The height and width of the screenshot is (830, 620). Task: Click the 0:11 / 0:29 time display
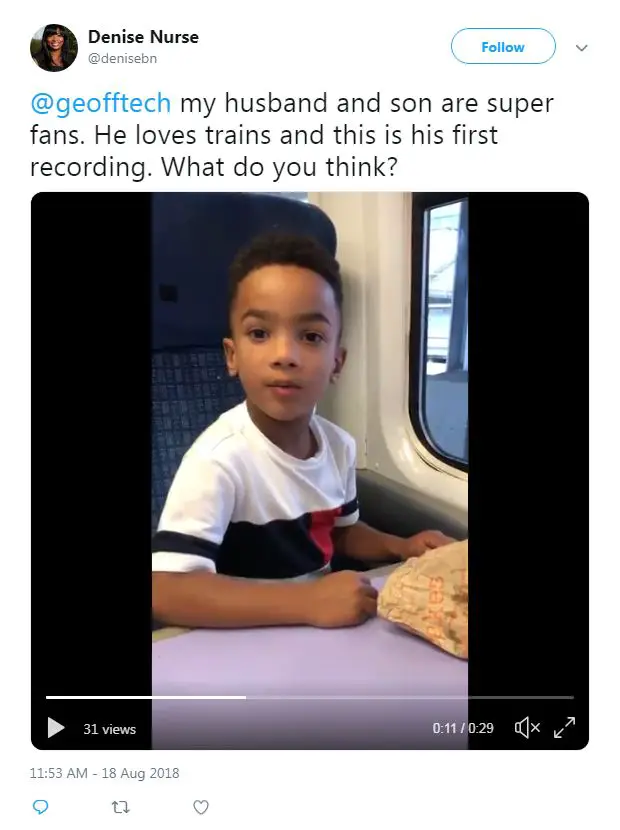coord(463,728)
